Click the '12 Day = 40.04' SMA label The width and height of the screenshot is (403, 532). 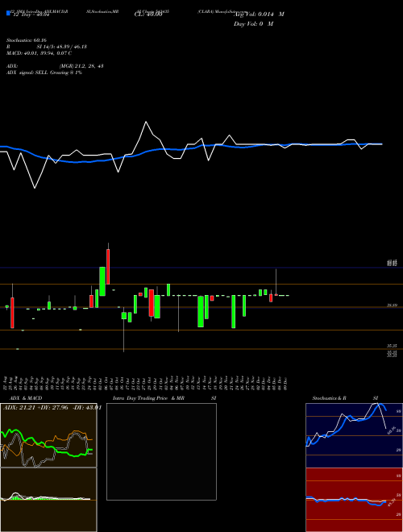coord(31,15)
